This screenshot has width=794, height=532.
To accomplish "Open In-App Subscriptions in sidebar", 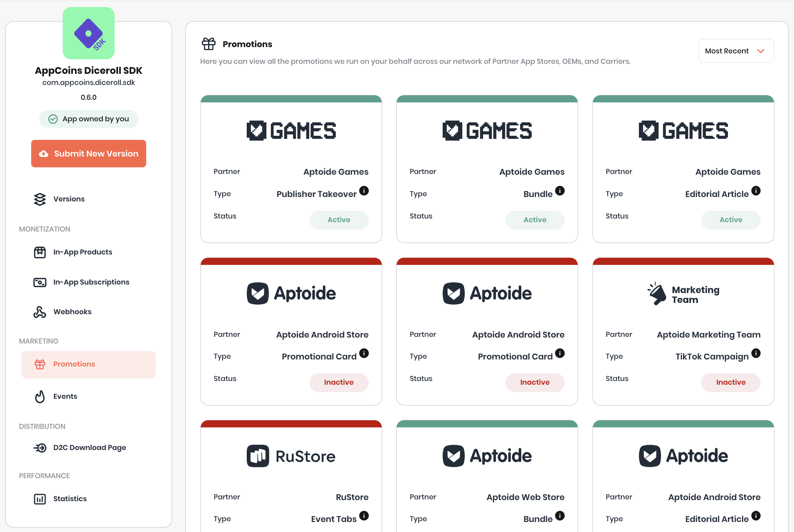I will [x=91, y=282].
